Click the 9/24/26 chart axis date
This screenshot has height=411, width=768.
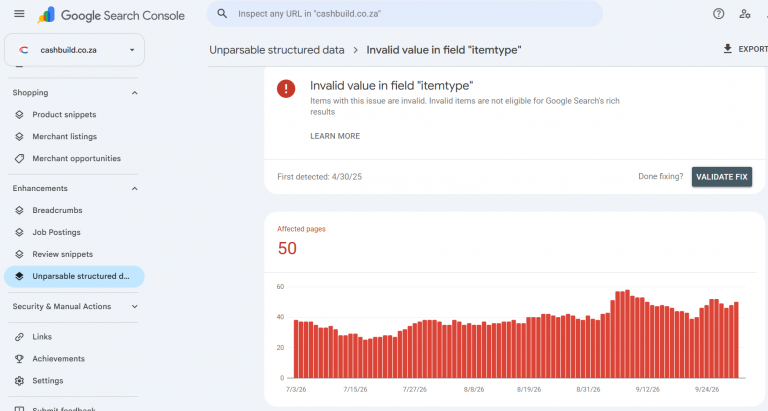pyautogui.click(x=707, y=389)
